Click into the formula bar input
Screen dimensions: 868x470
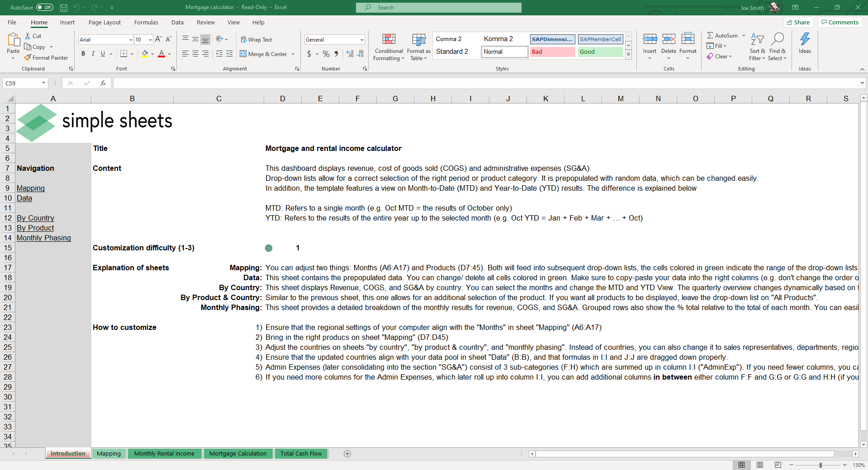pos(486,83)
